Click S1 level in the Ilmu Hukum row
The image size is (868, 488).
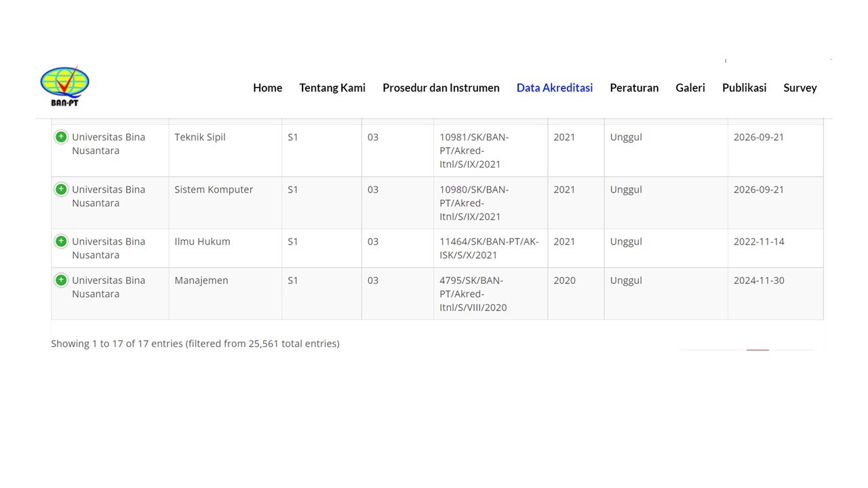293,241
